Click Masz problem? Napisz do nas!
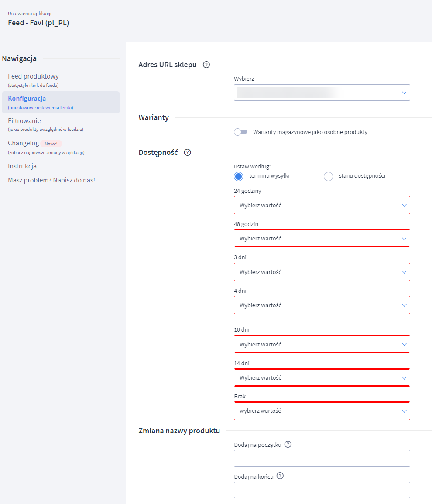Viewport: 432px width, 504px height. tap(51, 180)
